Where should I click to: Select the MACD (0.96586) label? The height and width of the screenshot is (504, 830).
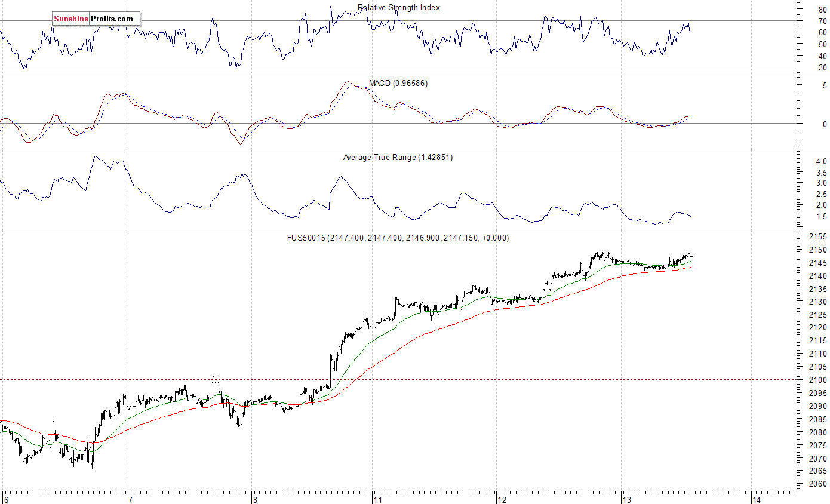point(398,84)
